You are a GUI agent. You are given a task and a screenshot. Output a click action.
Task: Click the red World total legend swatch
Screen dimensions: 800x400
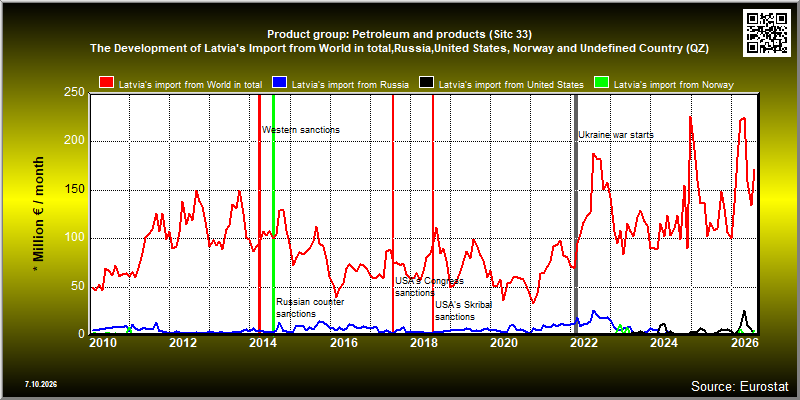(x=107, y=84)
